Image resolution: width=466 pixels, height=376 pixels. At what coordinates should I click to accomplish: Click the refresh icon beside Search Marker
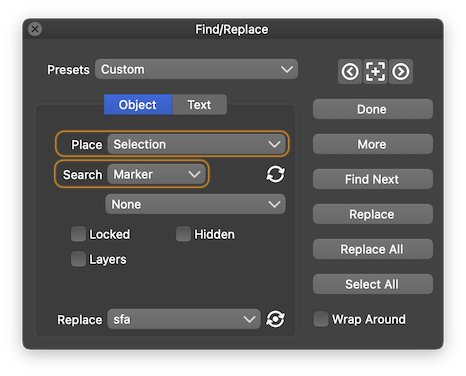point(275,174)
